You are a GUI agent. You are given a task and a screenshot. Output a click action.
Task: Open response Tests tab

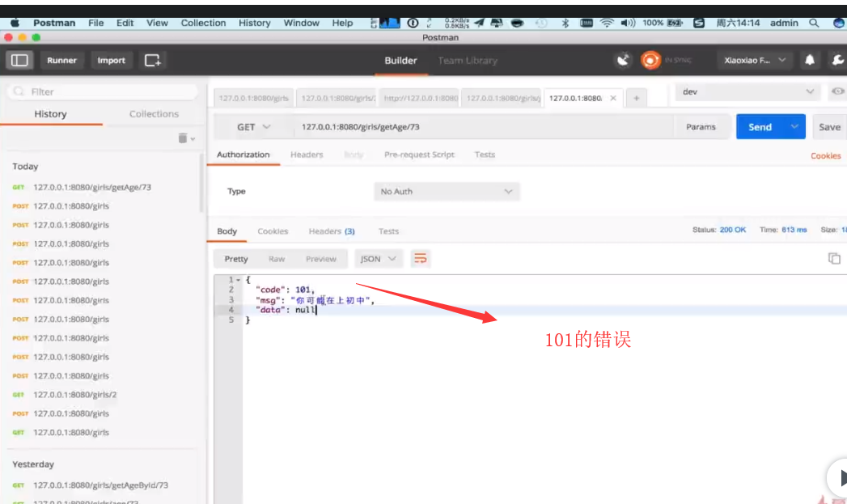(388, 231)
